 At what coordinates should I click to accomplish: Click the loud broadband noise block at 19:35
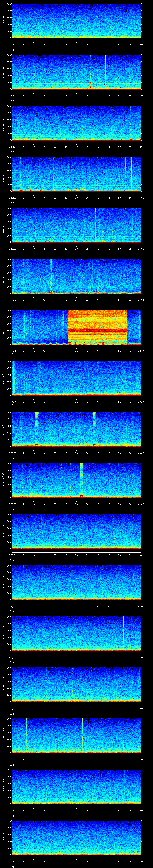[x=98, y=327]
